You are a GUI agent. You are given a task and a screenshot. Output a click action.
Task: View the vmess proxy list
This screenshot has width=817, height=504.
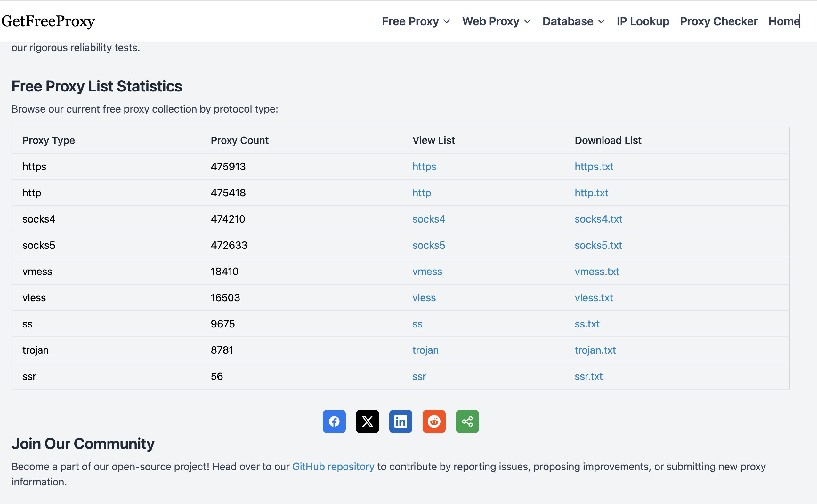[427, 271]
